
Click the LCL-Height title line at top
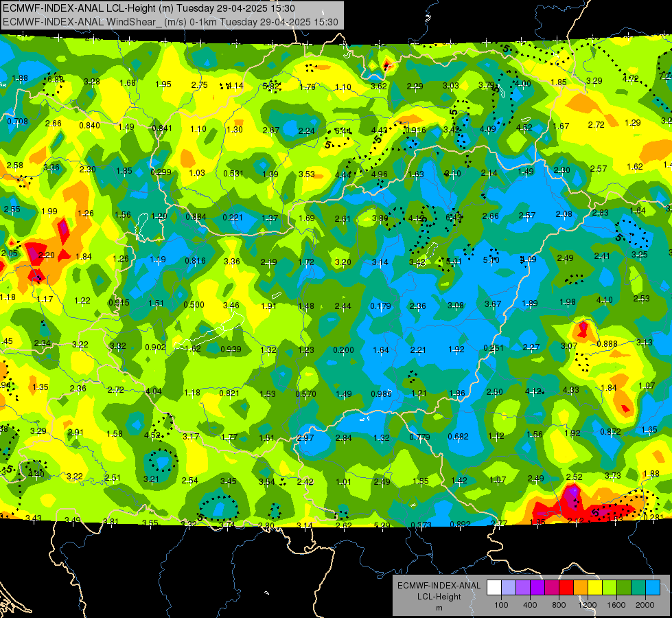coord(149,8)
